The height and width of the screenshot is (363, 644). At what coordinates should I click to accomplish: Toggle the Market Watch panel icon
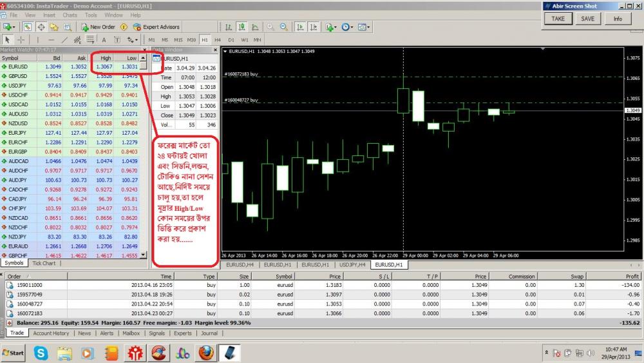click(27, 26)
